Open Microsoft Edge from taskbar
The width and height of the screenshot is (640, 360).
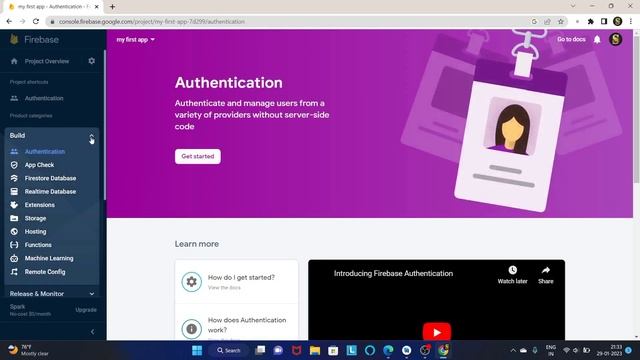tap(388, 350)
